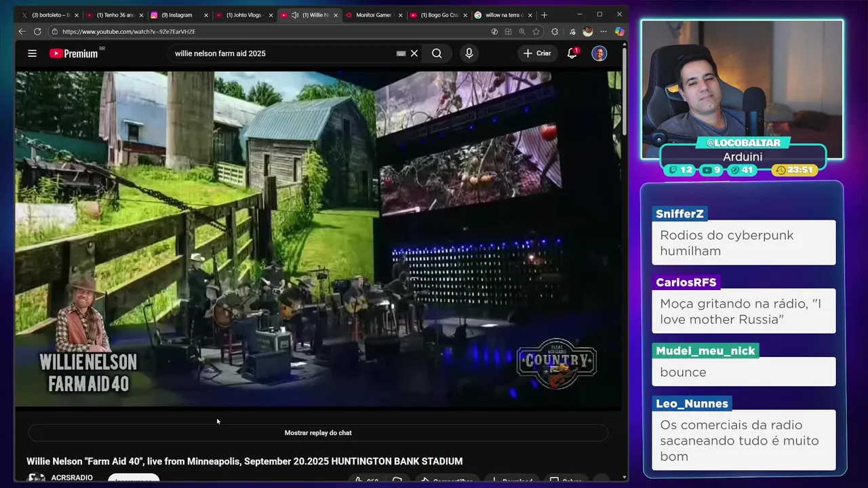Open the zoom magnifier icon in the address bar
Viewport: 868px width, 488px height.
click(x=521, y=31)
